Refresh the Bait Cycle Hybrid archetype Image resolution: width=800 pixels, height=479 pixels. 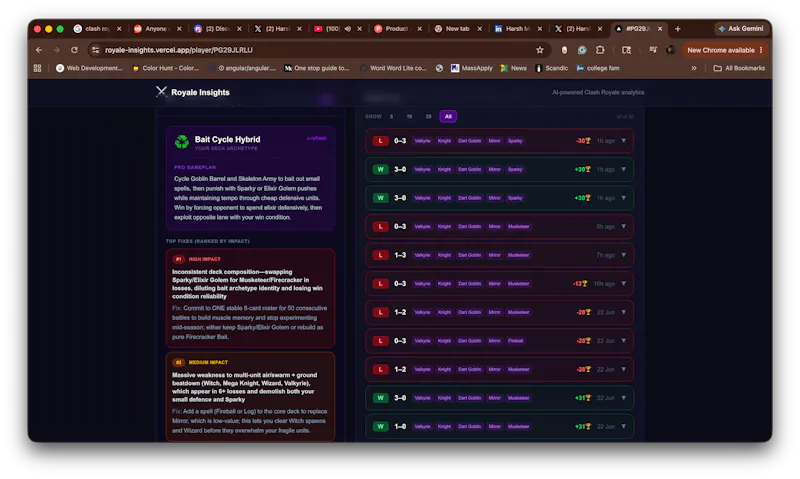(316, 138)
